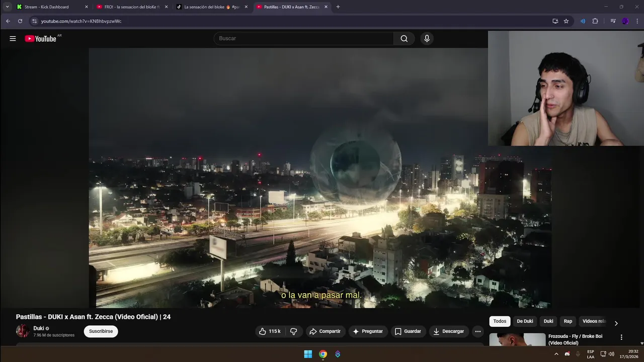Open the volume speaker tray icon
Viewport: 644px width, 362px height.
click(x=611, y=354)
